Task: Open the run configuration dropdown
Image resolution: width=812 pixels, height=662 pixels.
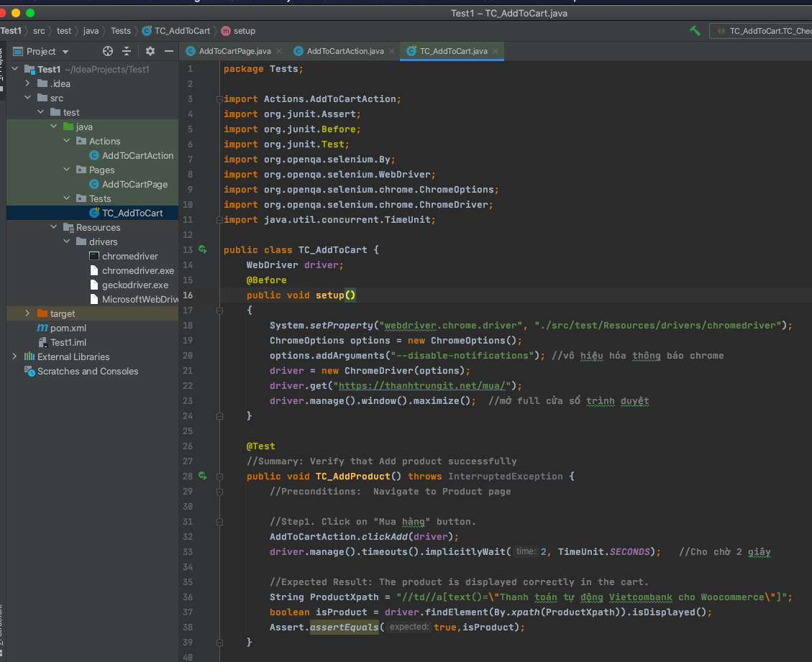Action: tap(762, 31)
